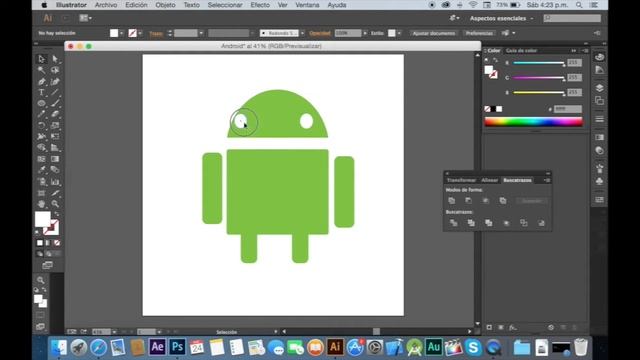This screenshot has height=360, width=640.
Task: Select the Selection tool (black arrow)
Action: pos(41,59)
